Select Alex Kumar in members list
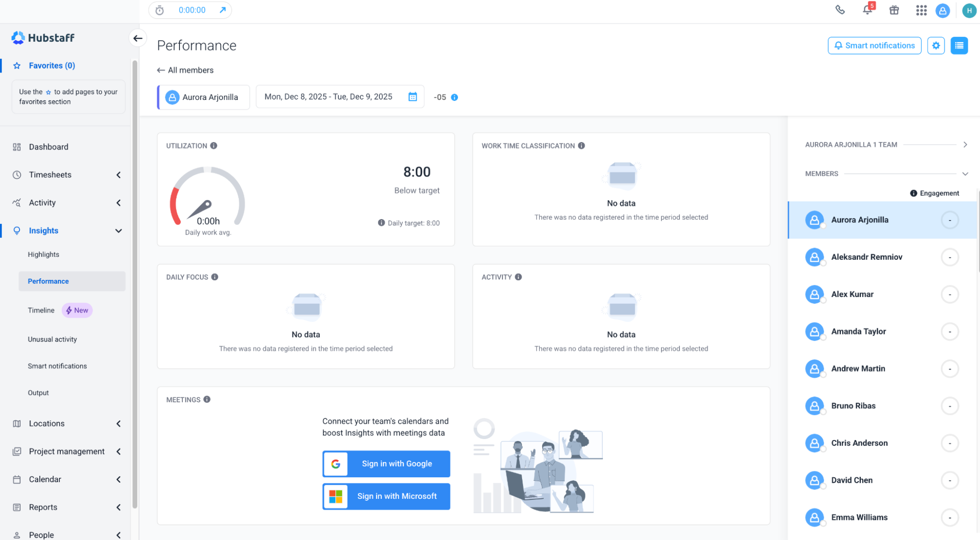Image resolution: width=980 pixels, height=540 pixels. coord(852,294)
